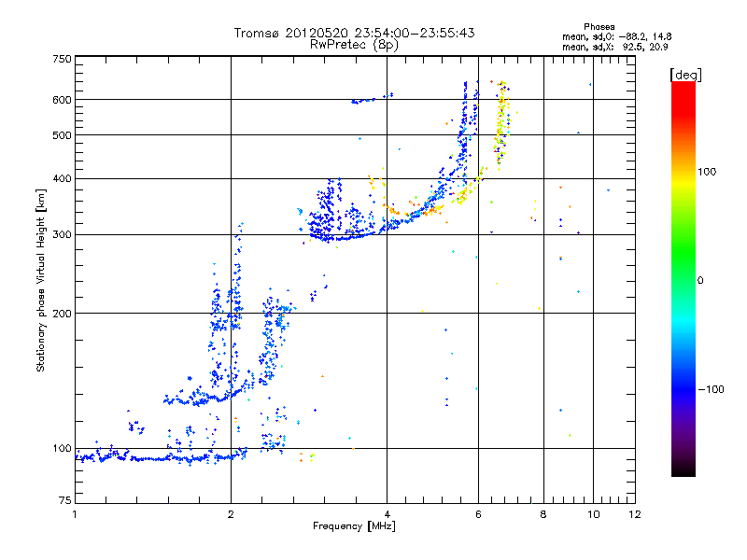Click the x-axis tick label '12'
The width and height of the screenshot is (747, 560).
click(635, 514)
